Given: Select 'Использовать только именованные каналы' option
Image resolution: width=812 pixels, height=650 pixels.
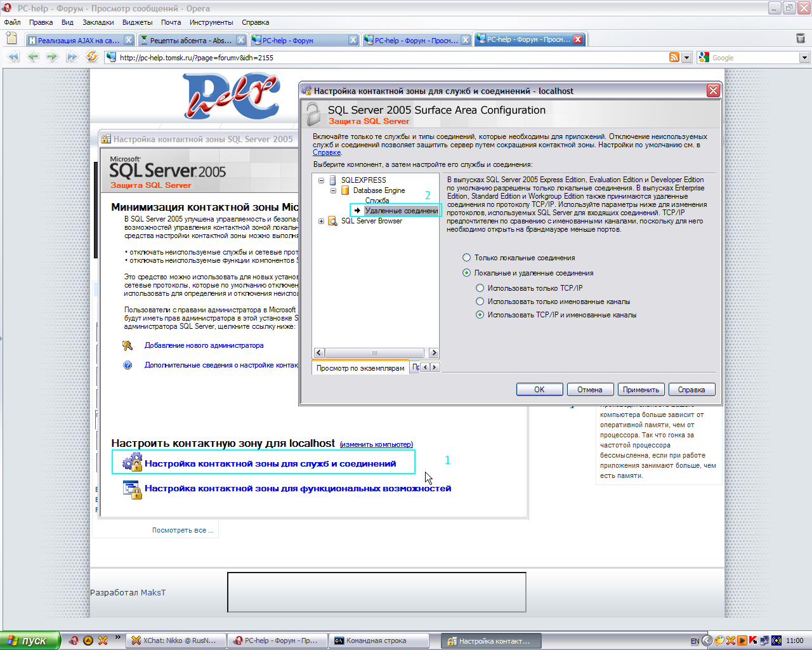Looking at the screenshot, I should [480, 302].
